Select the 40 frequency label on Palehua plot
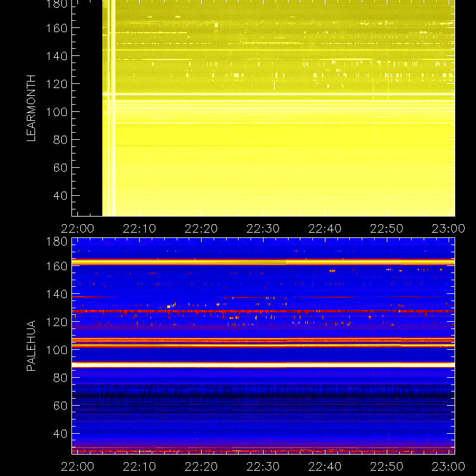This screenshot has width=476, height=476. coord(60,434)
